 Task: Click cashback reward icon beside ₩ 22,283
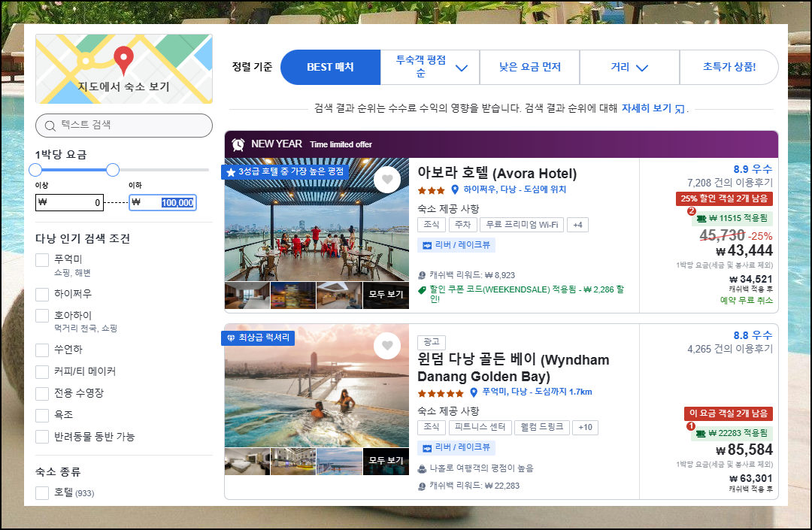pos(422,486)
